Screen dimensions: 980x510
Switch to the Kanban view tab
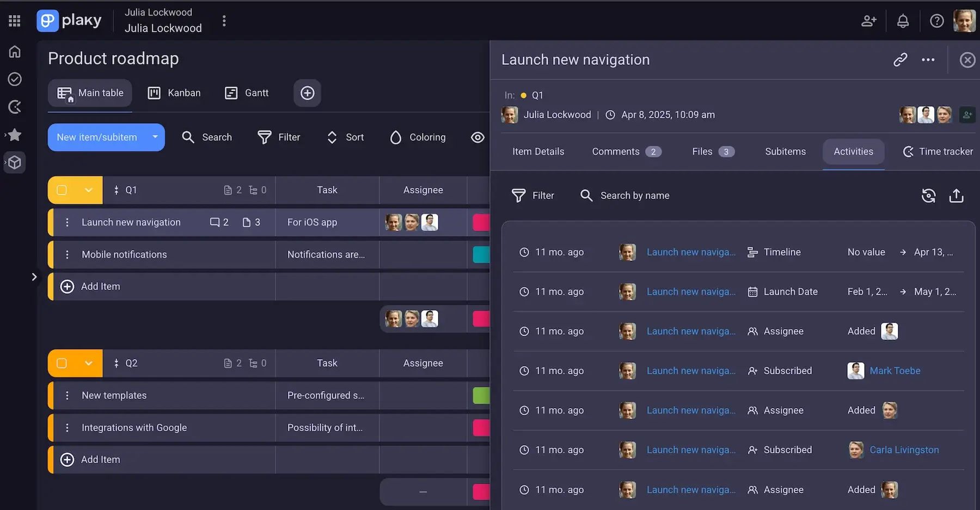[175, 93]
